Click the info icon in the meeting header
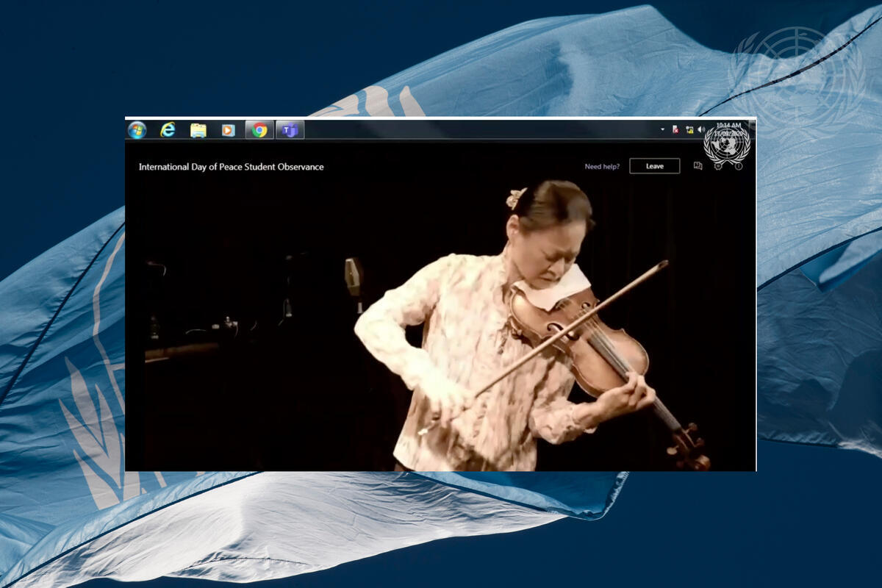The image size is (882, 588). click(739, 166)
